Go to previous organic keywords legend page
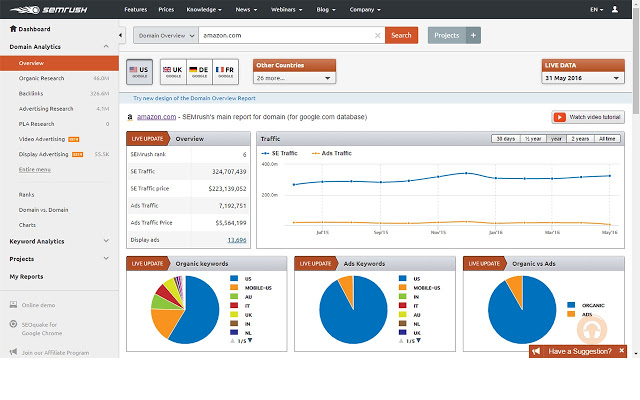 coord(233,340)
